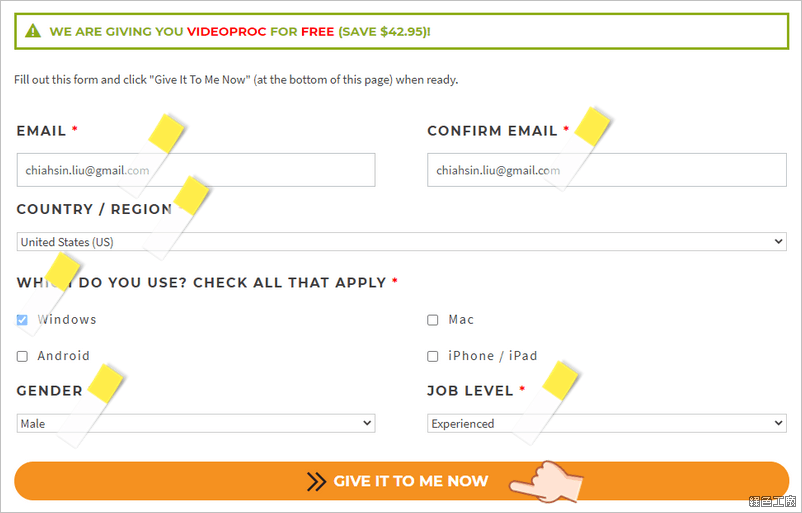This screenshot has width=802, height=513.
Task: Focus the Email input field
Action: point(196,170)
